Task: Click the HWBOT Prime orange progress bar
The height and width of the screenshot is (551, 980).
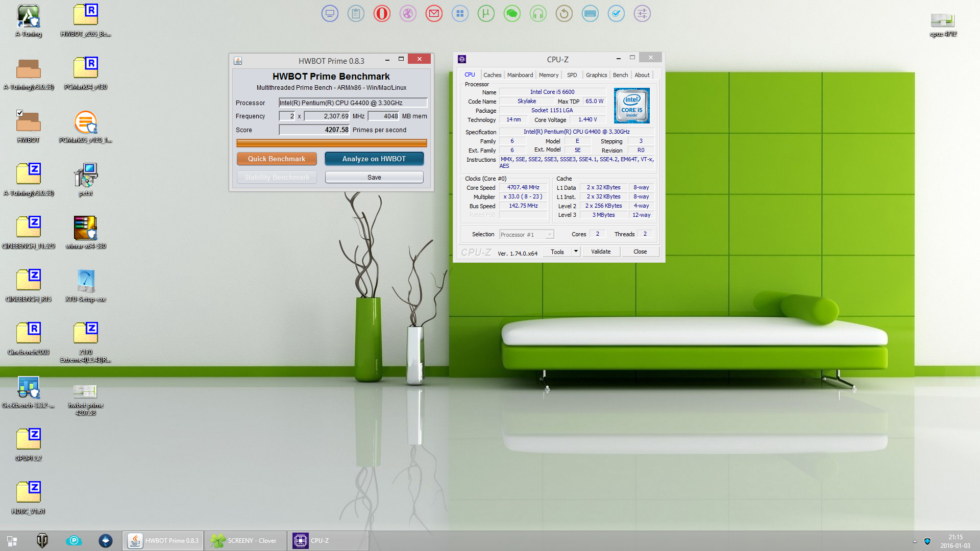Action: 331,143
